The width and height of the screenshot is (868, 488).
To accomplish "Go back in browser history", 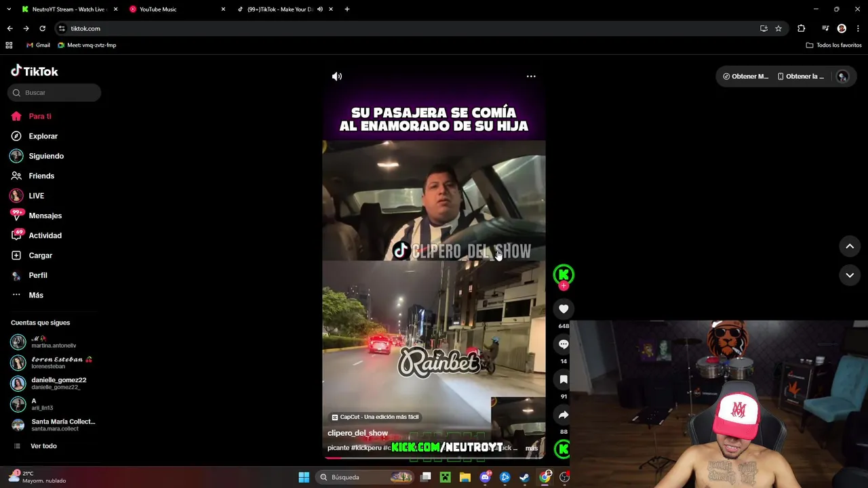I will [9, 28].
